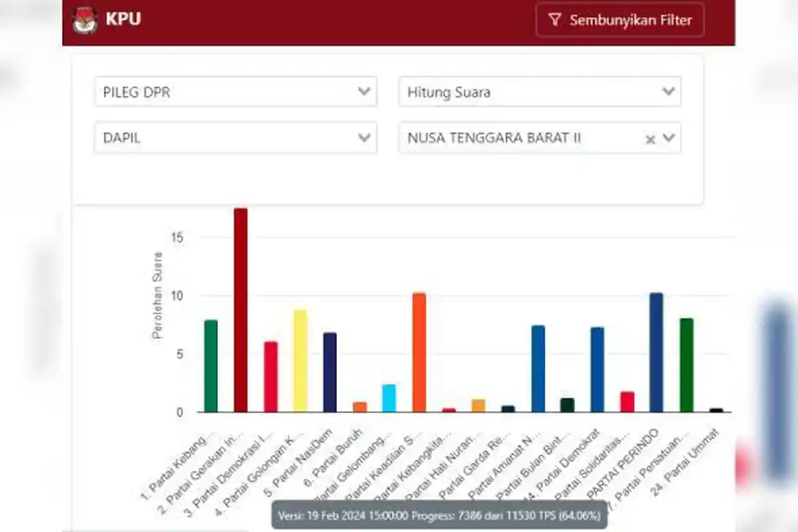The width and height of the screenshot is (798, 532).
Task: Click the KPU garuda logo icon
Action: [85, 20]
